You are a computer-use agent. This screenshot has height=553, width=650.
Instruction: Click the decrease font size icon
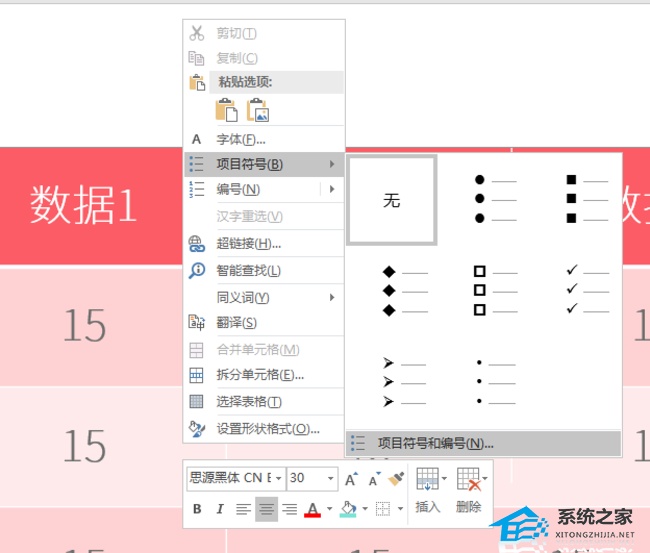[375, 479]
